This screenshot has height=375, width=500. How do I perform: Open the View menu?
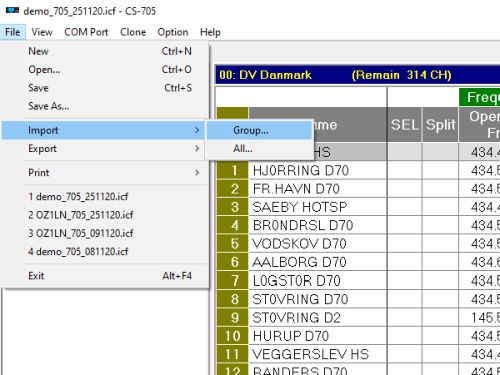[x=42, y=32]
